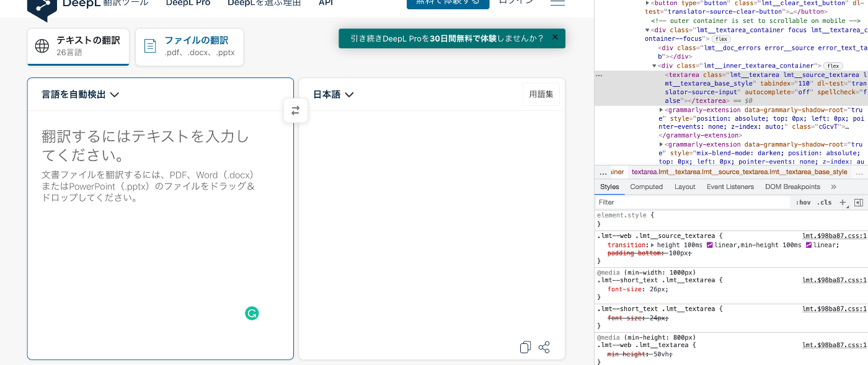This screenshot has width=868, height=365.
Task: Click the right breadcrumb ellipsis in DevTools
Action: 859,172
